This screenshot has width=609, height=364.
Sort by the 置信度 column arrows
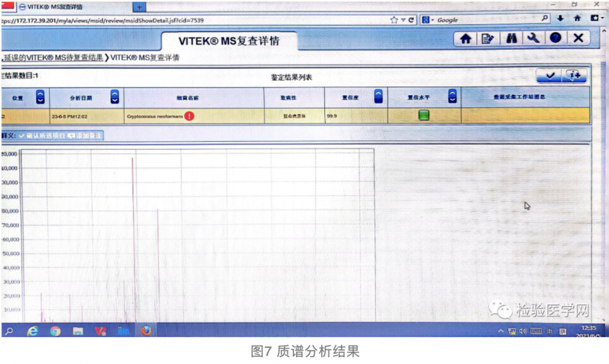[x=378, y=96]
